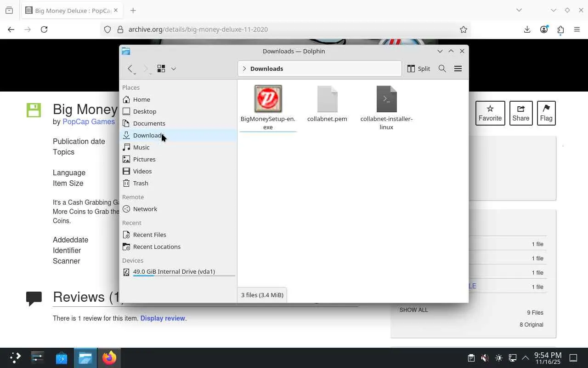
Task: Expand the breadcrumb chevron before Downloads
Action: [x=244, y=69]
